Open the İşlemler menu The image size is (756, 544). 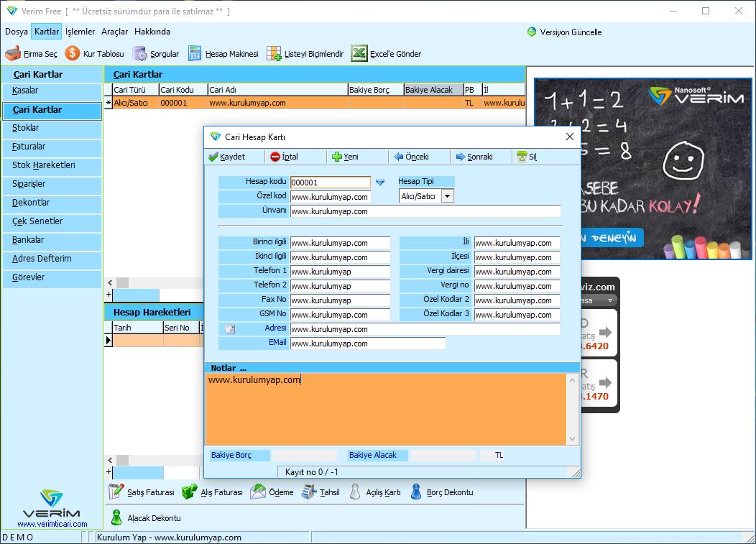[x=80, y=32]
